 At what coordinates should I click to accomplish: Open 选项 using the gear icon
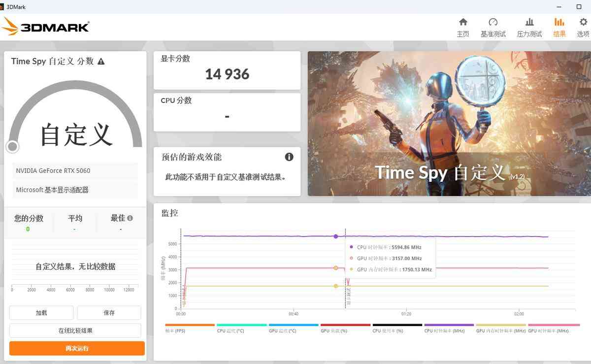(x=583, y=22)
